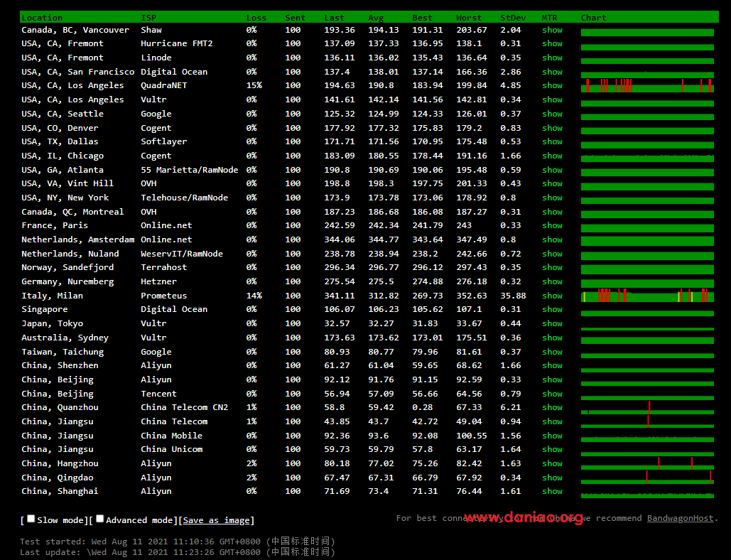
Task: Click the 'Worst' column header
Action: (469, 18)
